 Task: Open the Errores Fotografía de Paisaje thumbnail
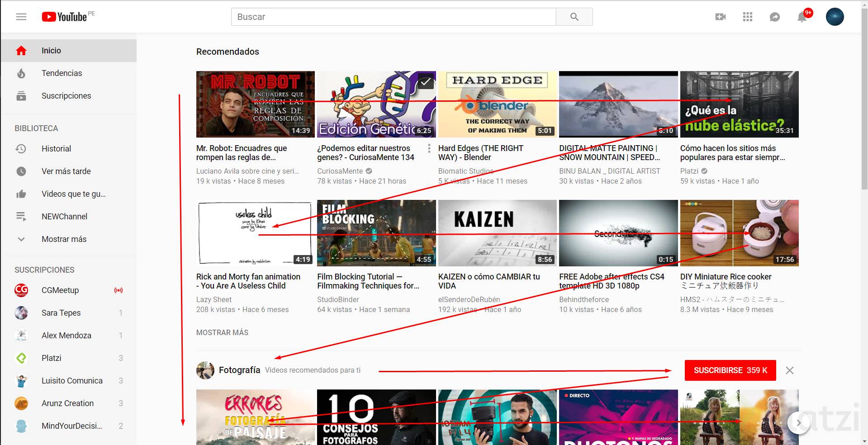coord(256,417)
